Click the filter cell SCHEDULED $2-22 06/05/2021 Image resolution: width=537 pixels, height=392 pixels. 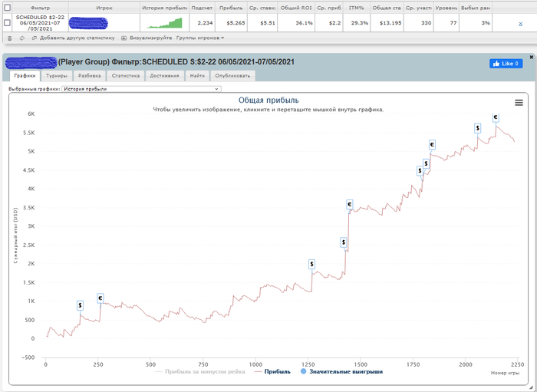[x=40, y=23]
